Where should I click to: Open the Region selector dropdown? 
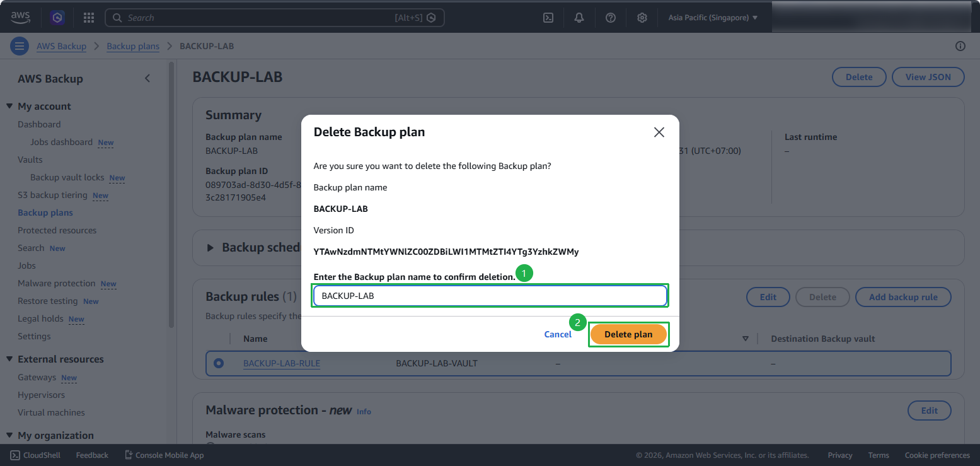click(713, 18)
